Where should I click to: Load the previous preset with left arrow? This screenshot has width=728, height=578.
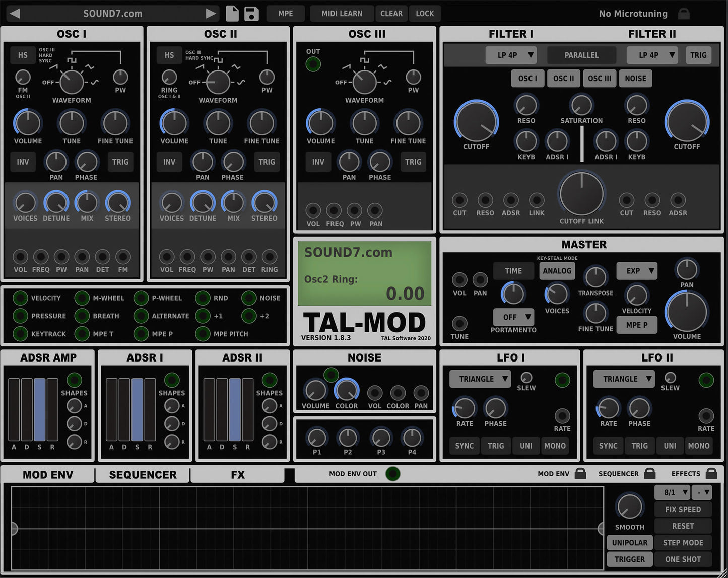click(15, 13)
